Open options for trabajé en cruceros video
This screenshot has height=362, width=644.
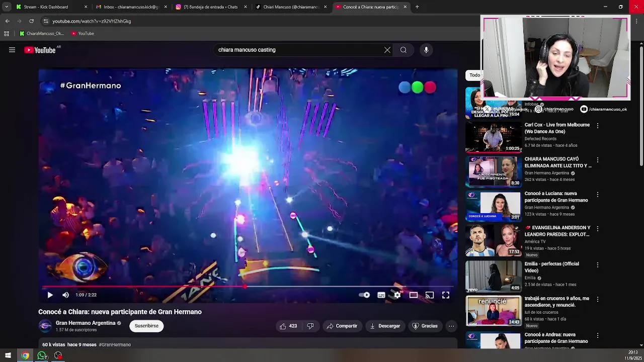598,299
